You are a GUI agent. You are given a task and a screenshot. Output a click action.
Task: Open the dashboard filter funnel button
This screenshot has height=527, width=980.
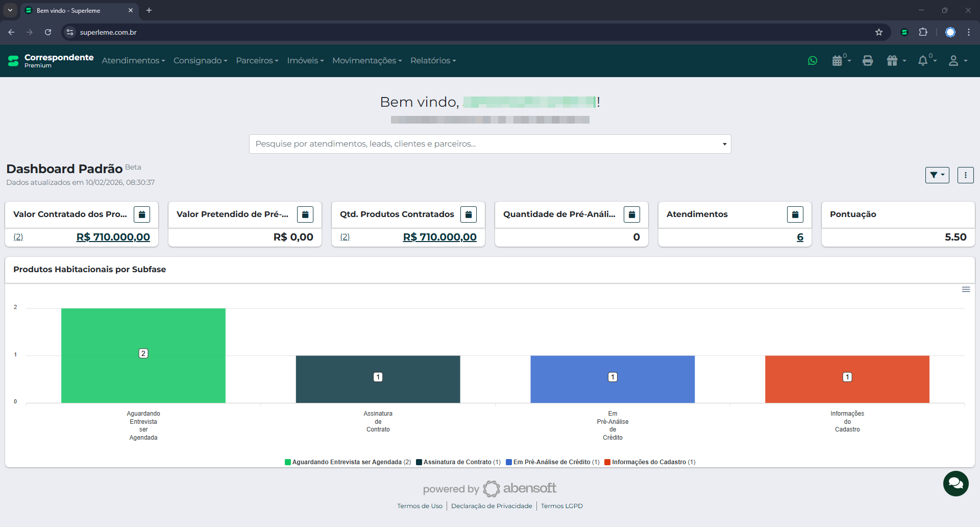click(x=937, y=175)
